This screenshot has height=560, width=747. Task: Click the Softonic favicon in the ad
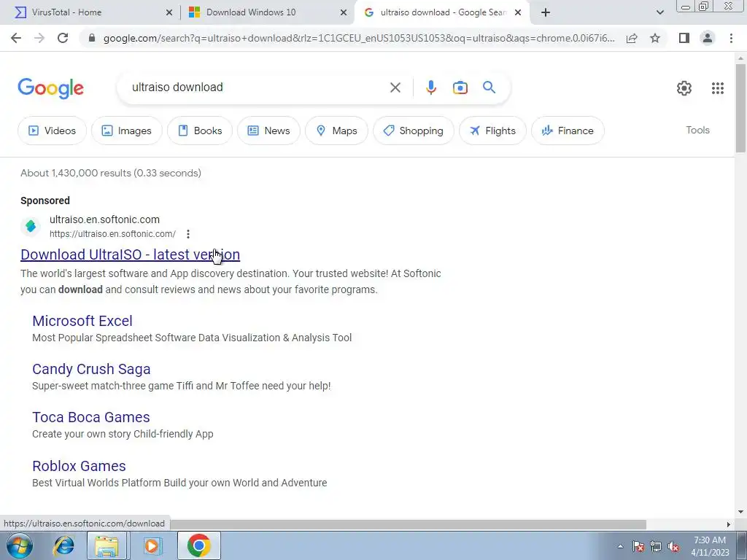click(31, 226)
